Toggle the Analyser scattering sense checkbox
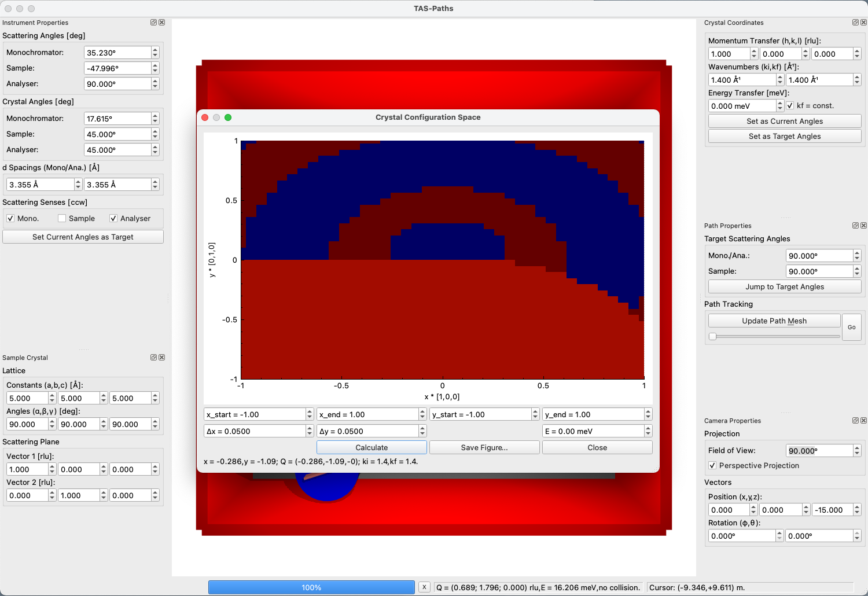The image size is (868, 596). pos(113,219)
